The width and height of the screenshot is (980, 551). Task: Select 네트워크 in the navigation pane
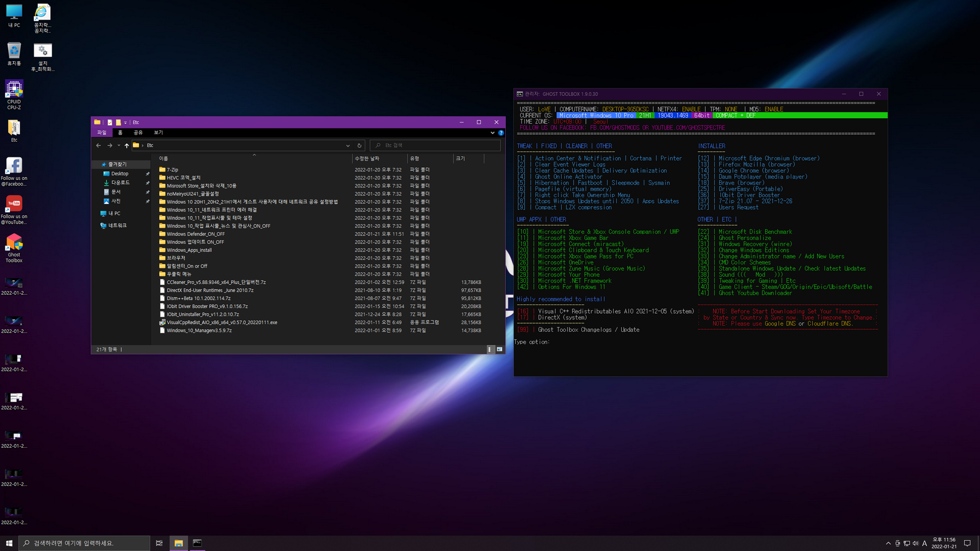click(117, 225)
